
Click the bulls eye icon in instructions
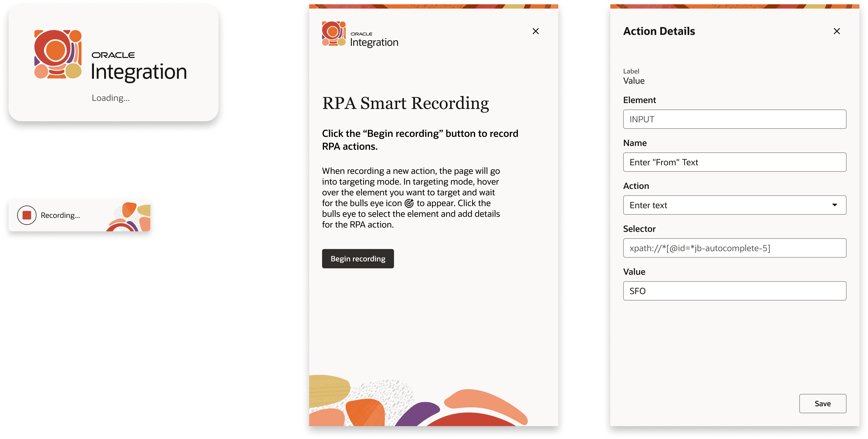coord(409,203)
